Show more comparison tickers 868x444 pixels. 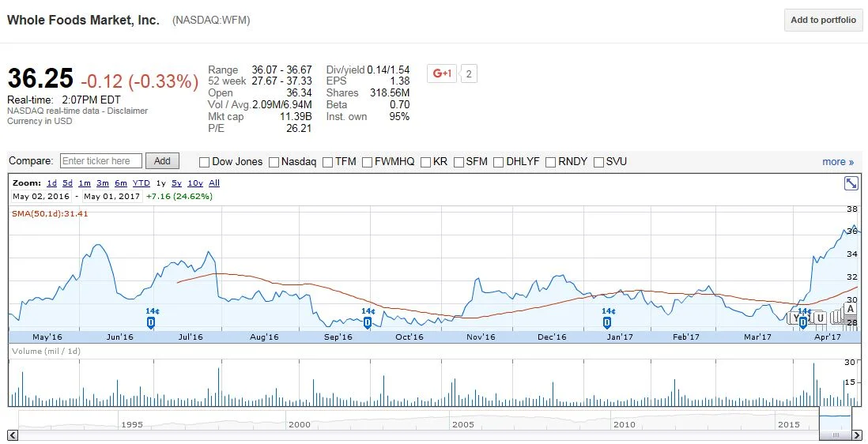pyautogui.click(x=837, y=161)
